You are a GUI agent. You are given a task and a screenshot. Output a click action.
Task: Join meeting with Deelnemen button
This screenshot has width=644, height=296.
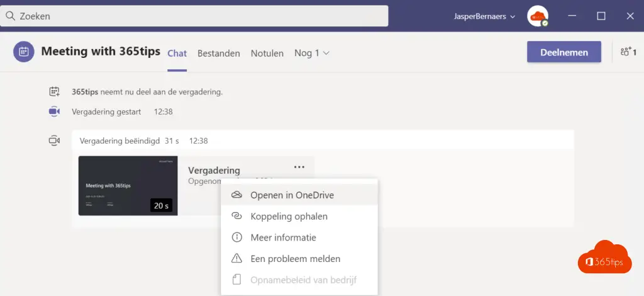[x=563, y=52]
